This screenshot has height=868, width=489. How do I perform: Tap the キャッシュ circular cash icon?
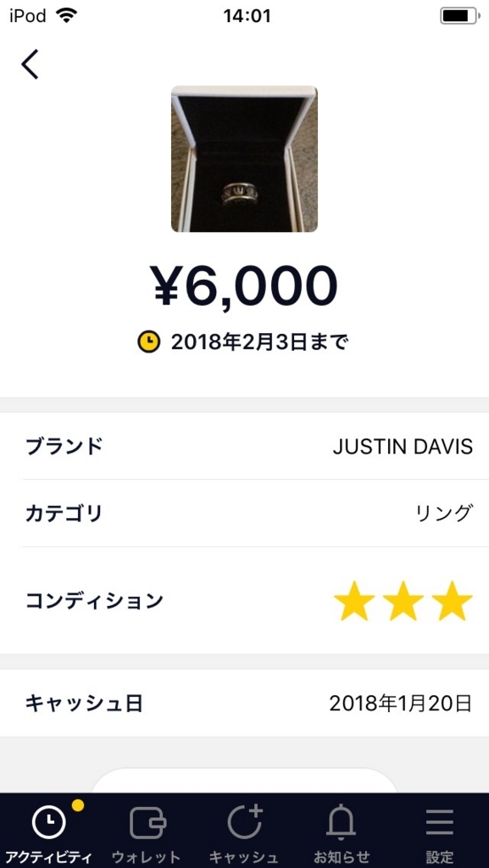pos(244,822)
